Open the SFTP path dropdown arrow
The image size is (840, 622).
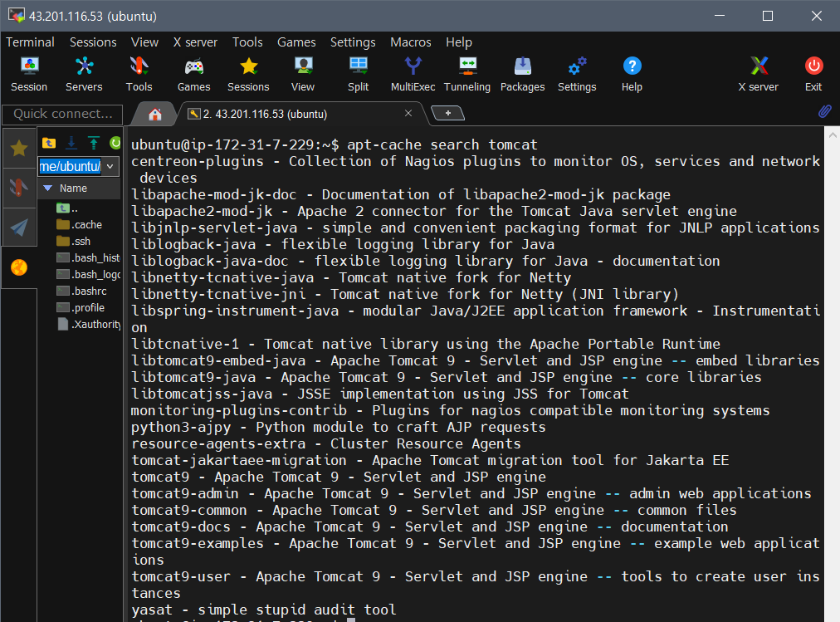110,166
